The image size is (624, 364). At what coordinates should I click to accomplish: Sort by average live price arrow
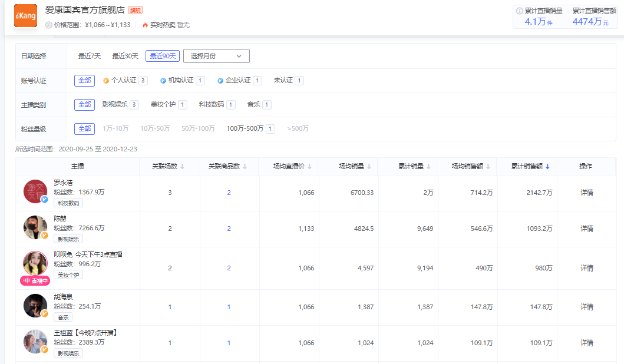tap(309, 166)
